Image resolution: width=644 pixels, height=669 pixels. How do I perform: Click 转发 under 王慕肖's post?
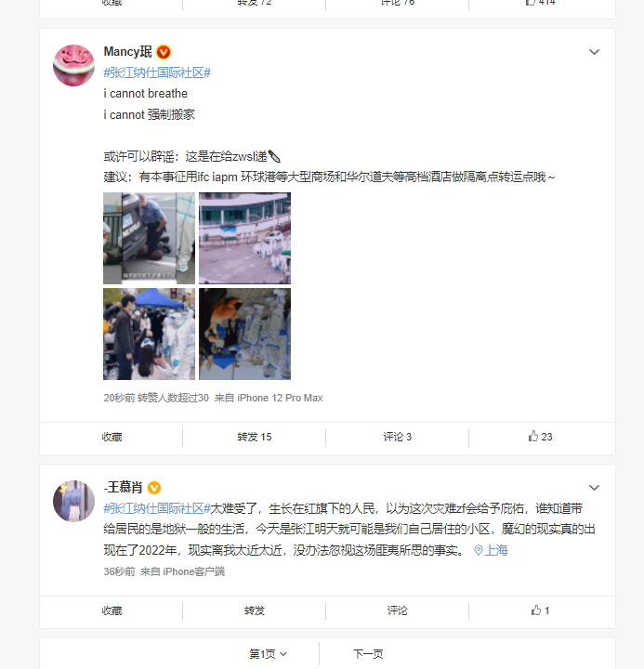pyautogui.click(x=255, y=610)
